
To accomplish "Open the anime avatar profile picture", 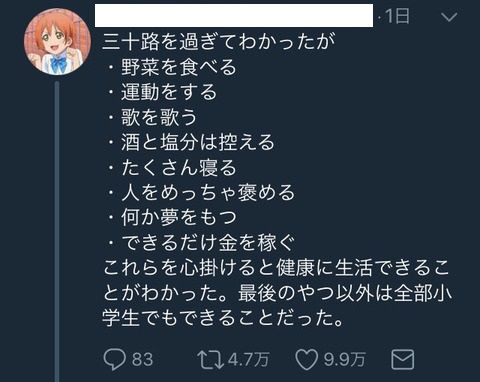I will 57,41.
